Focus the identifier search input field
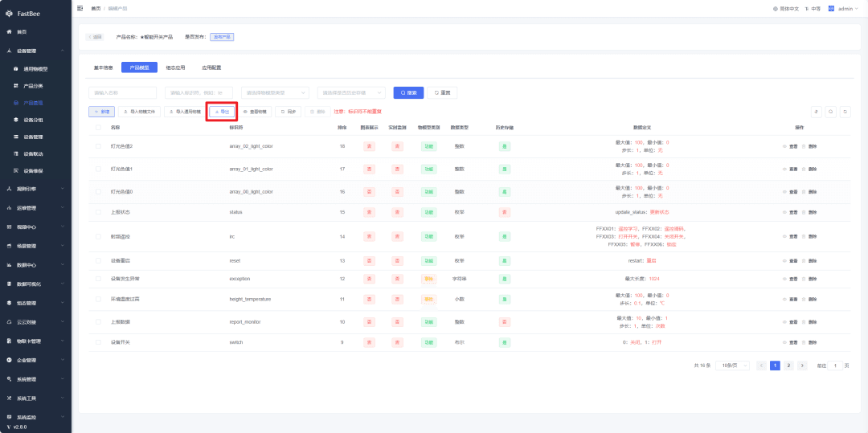This screenshot has height=433, width=868. 199,93
